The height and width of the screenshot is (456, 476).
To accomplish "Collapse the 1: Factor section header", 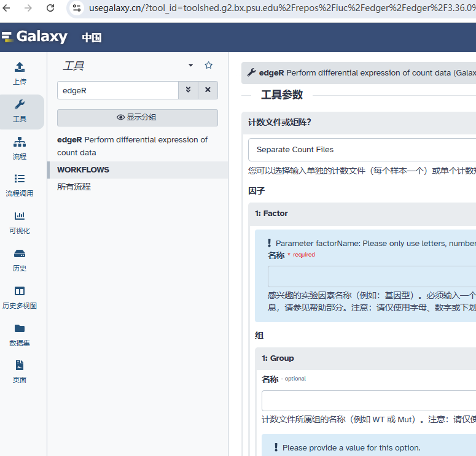I will point(362,214).
